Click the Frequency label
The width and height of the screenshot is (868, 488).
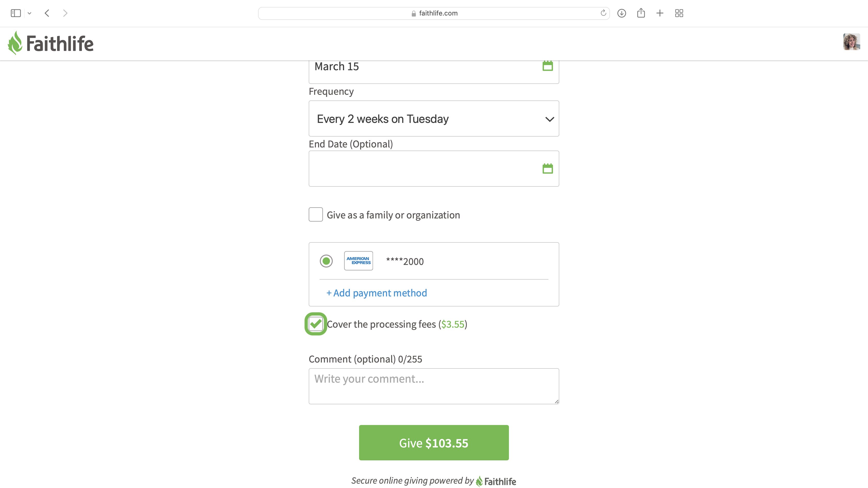331,92
